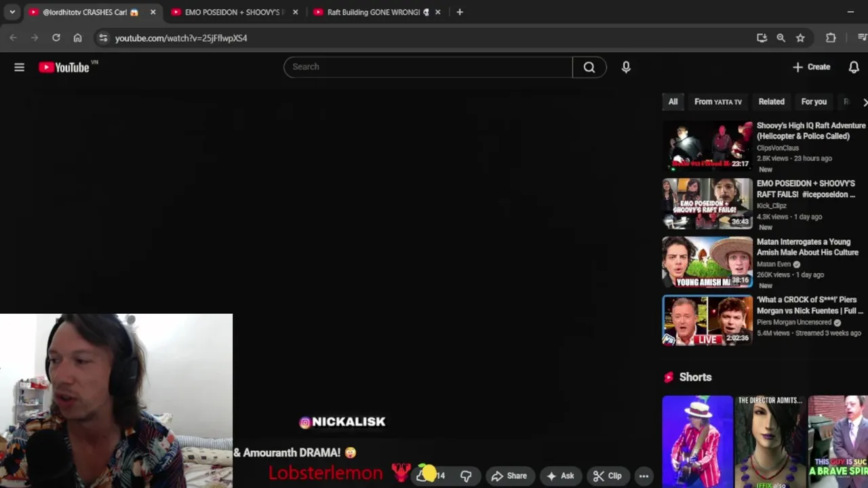Show more filter chips with right arrow
Screen dimensions: 868x488
[865, 102]
